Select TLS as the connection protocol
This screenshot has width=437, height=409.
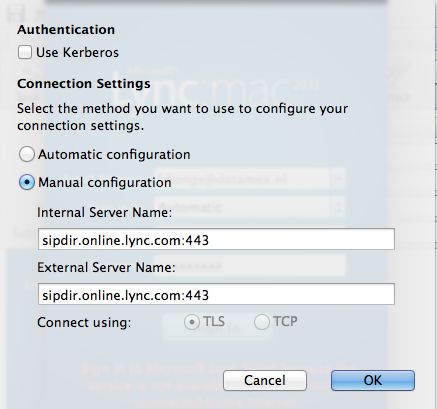pos(192,322)
